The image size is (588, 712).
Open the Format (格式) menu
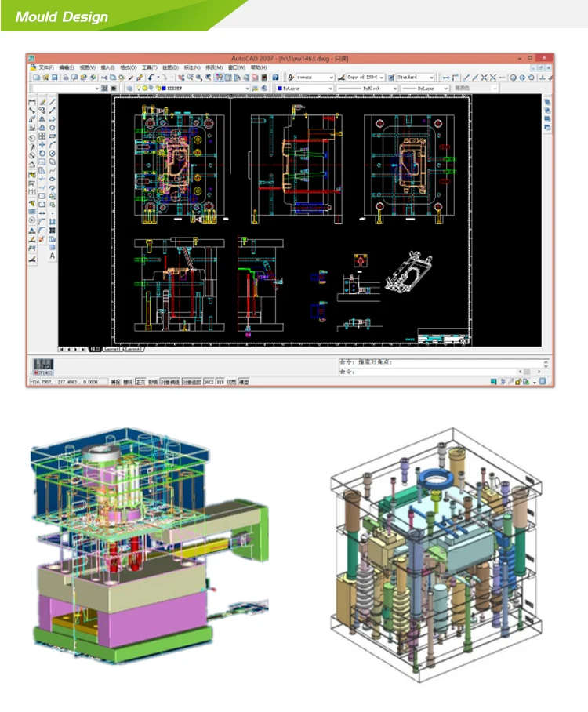pyautogui.click(x=129, y=67)
